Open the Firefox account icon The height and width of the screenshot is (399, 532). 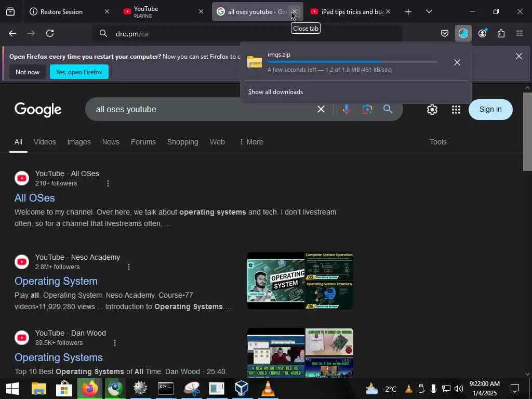483,33
